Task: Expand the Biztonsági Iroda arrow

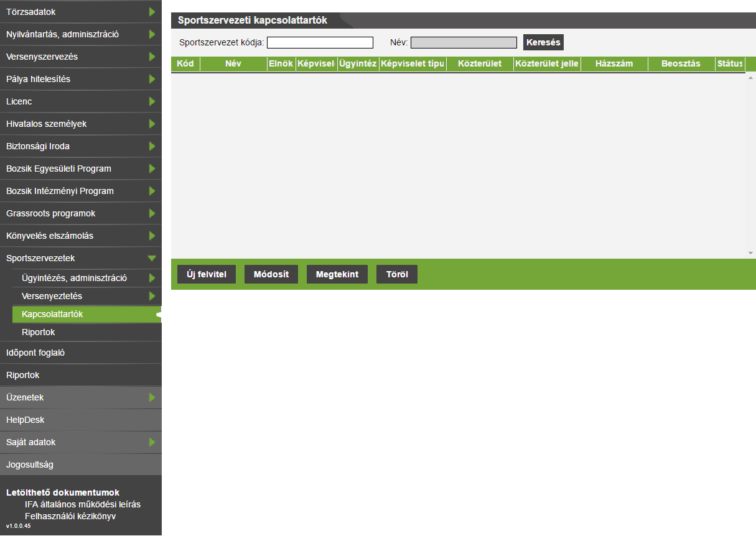Action: [152, 146]
